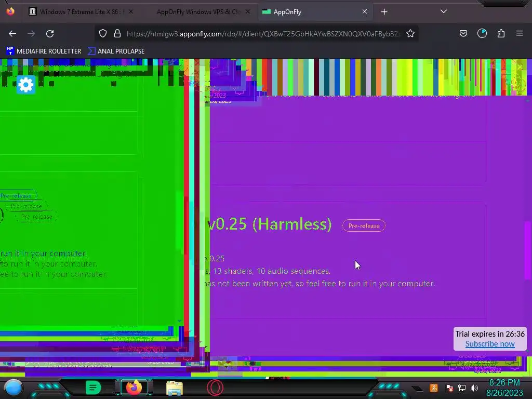Open the volume speaker tray icon
The image size is (532, 399).
[x=474, y=388]
